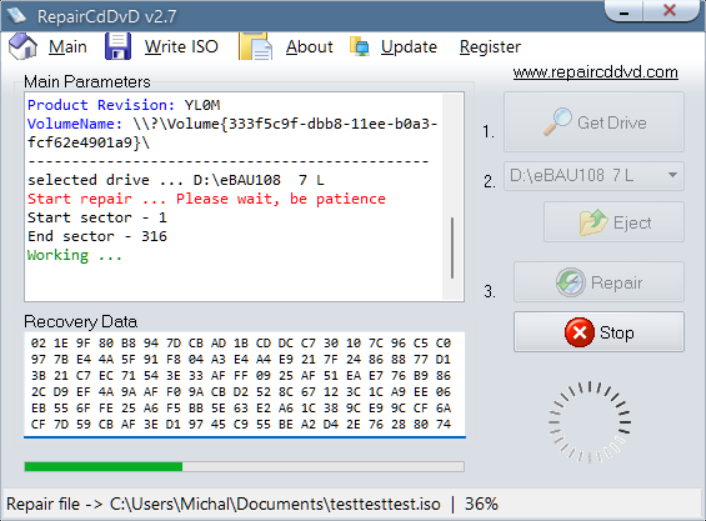Click the floppy disk Write ISO icon
The width and height of the screenshot is (706, 521).
click(118, 46)
